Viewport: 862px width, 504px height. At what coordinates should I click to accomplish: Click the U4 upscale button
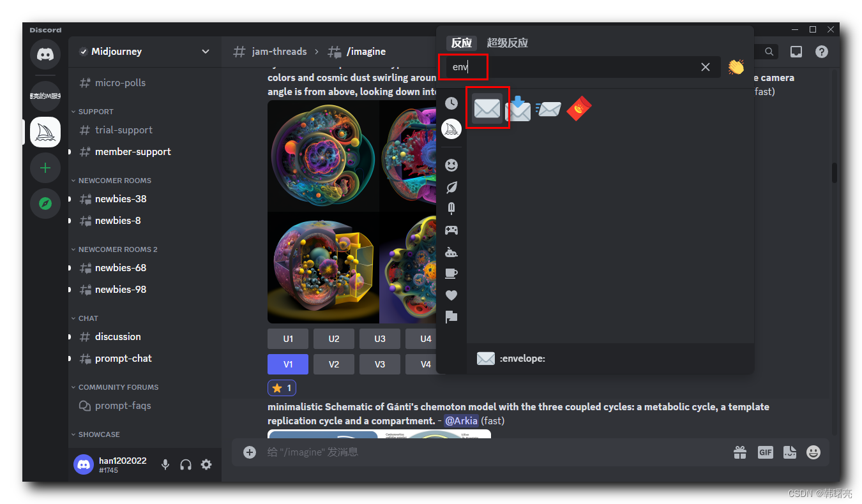tap(421, 339)
